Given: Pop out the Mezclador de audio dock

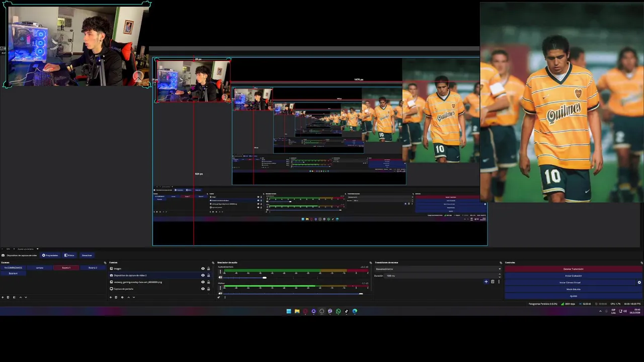Looking at the screenshot, I should [x=370, y=262].
